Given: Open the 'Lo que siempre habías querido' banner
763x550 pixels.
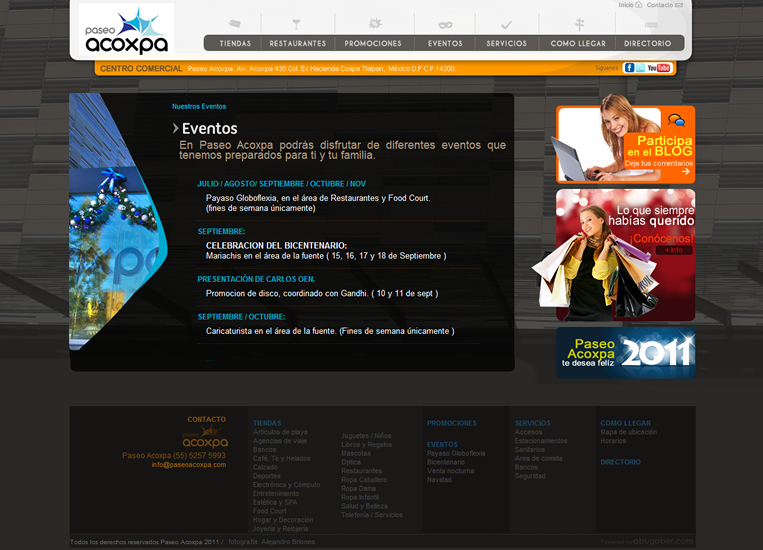Looking at the screenshot, I should (x=626, y=255).
